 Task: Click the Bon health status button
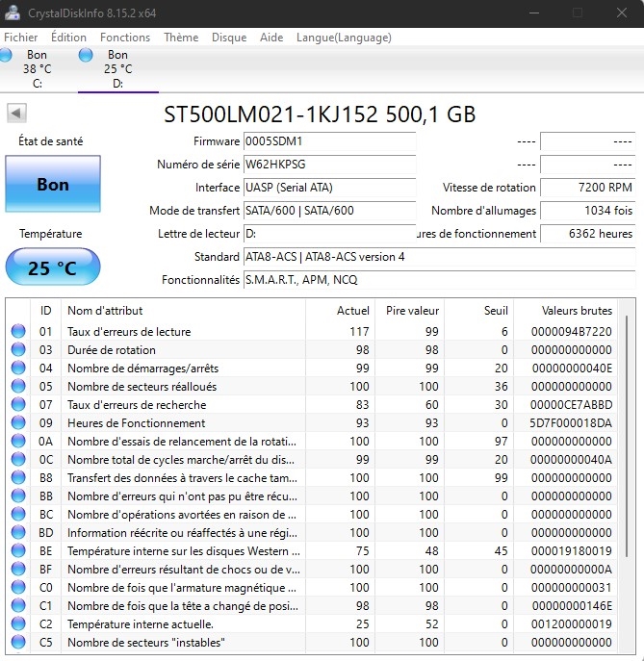[52, 185]
